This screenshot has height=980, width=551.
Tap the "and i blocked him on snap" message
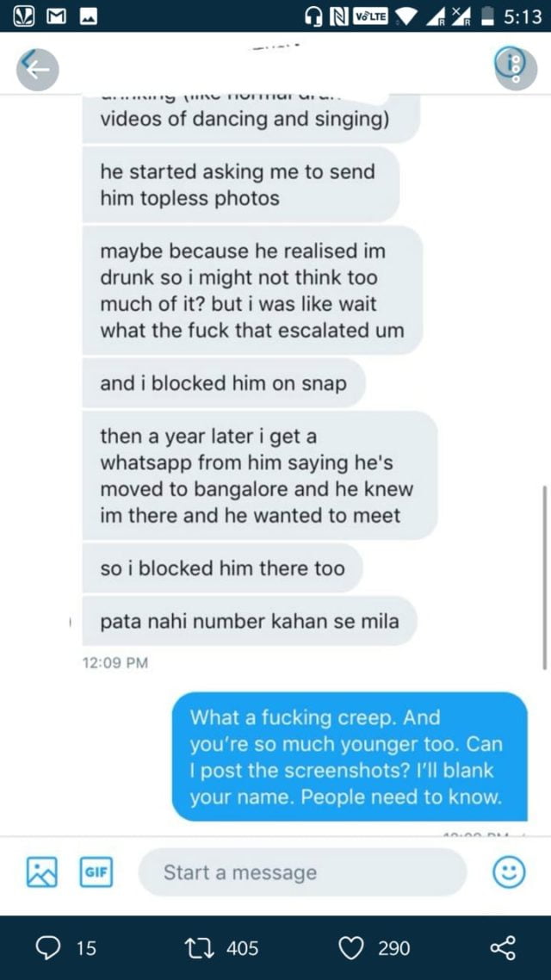(x=224, y=383)
